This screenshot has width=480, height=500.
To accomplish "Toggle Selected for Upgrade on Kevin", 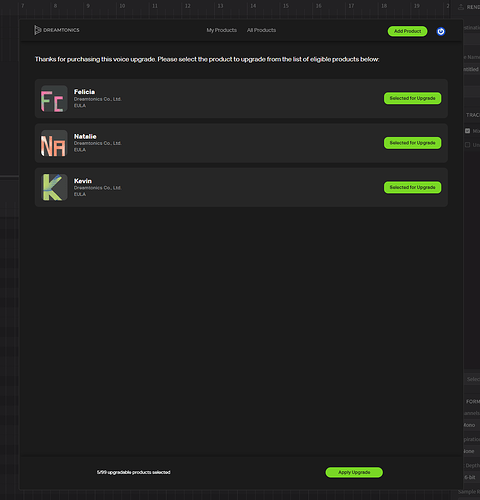I will tap(412, 187).
